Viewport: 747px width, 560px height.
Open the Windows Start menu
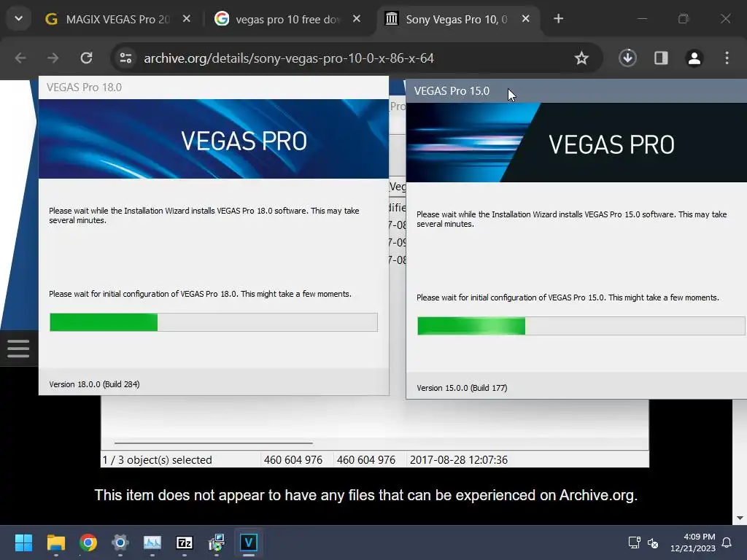pos(23,542)
